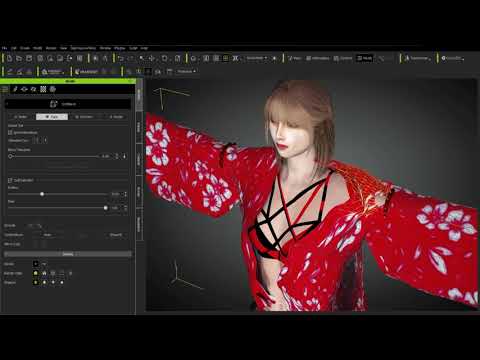The width and height of the screenshot is (480, 360).
Task: Collapse the Display section bar
Action: click(68, 254)
